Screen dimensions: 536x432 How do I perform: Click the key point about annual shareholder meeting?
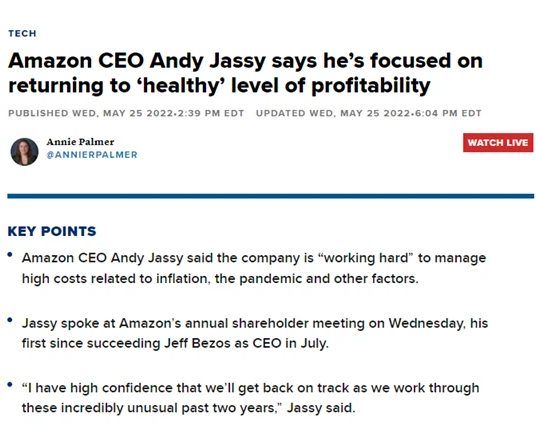[255, 333]
